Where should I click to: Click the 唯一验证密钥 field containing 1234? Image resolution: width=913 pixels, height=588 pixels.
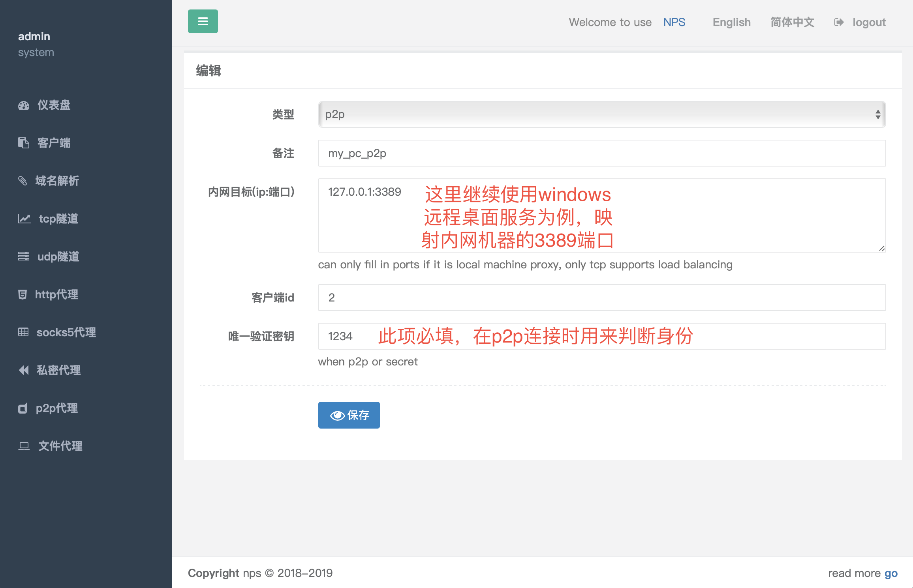[602, 336]
